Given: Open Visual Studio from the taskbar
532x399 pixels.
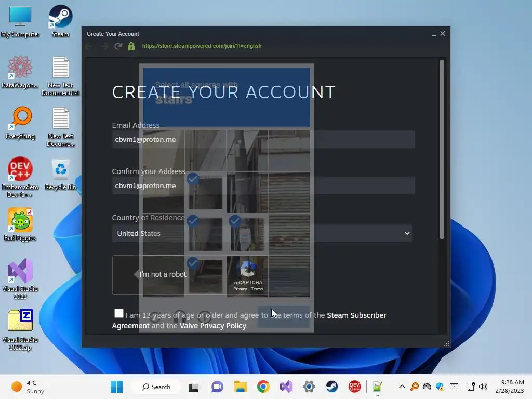Looking at the screenshot, I should [x=286, y=387].
